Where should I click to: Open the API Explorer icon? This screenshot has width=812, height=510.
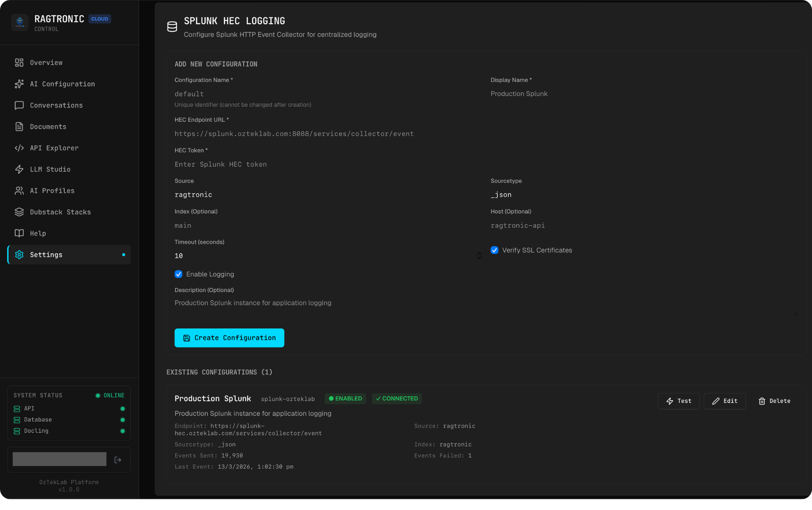pos(19,148)
